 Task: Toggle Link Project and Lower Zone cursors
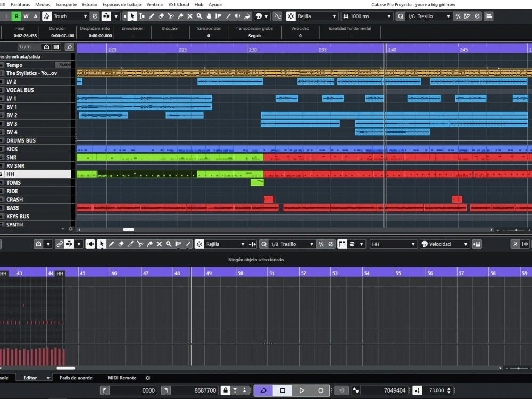point(60,244)
